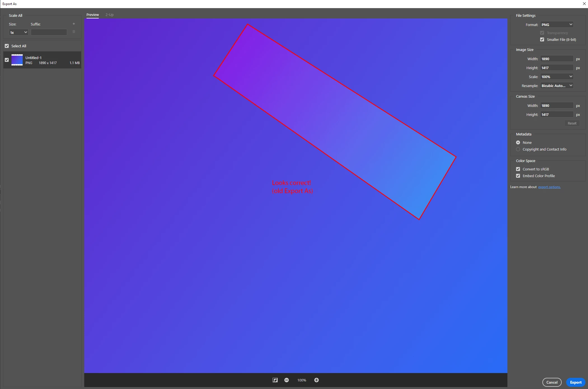Image resolution: width=588 pixels, height=389 pixels.
Task: Open the Format dropdown showing PNG
Action: pos(557,25)
